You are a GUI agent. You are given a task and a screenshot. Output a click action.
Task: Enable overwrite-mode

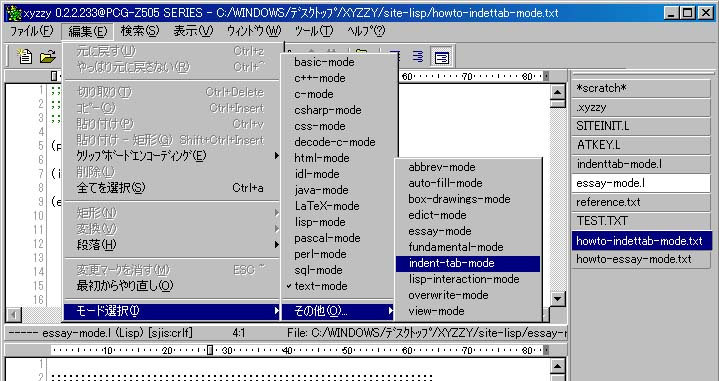point(468,295)
